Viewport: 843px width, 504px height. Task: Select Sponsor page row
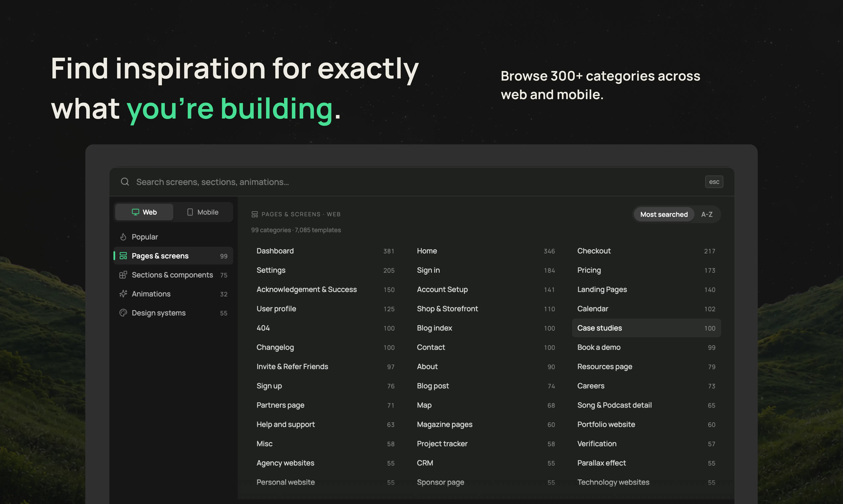486,482
